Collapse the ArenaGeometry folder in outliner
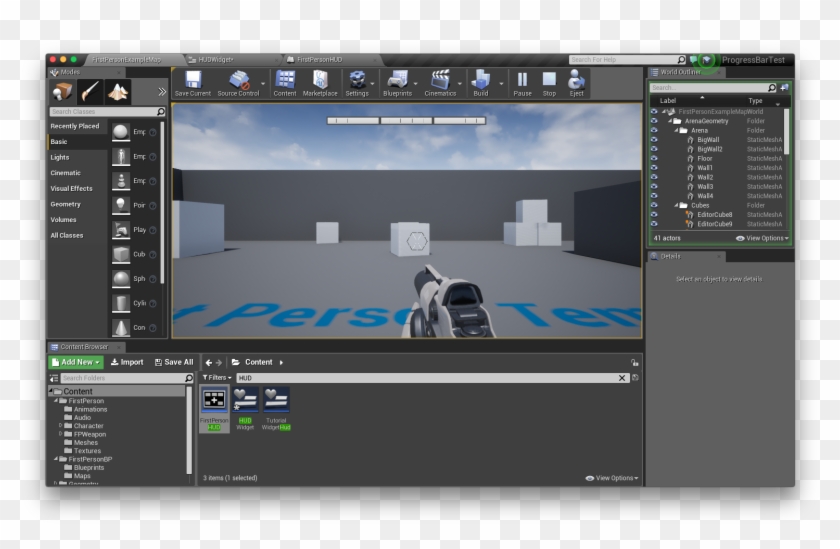This screenshot has width=840, height=549. click(x=669, y=121)
